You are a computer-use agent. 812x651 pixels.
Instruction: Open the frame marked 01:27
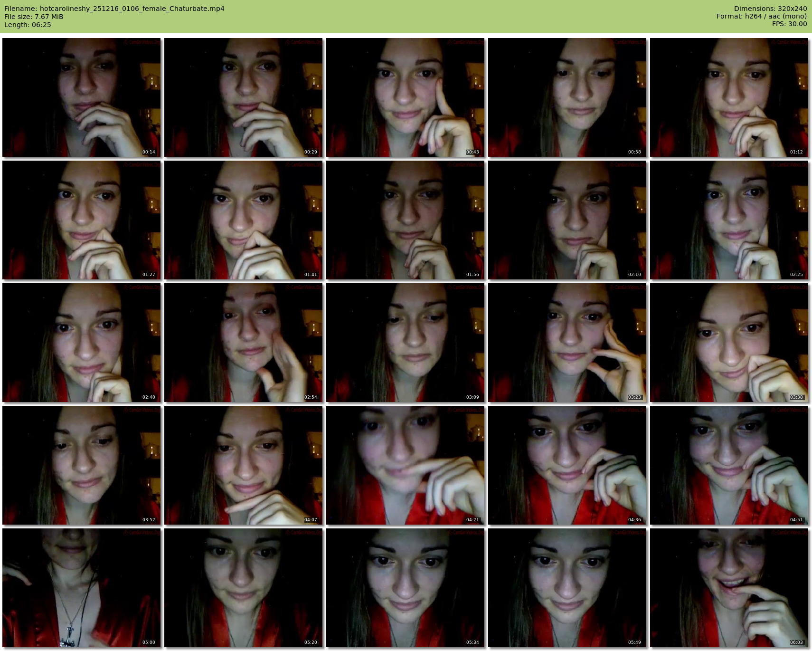coord(82,220)
